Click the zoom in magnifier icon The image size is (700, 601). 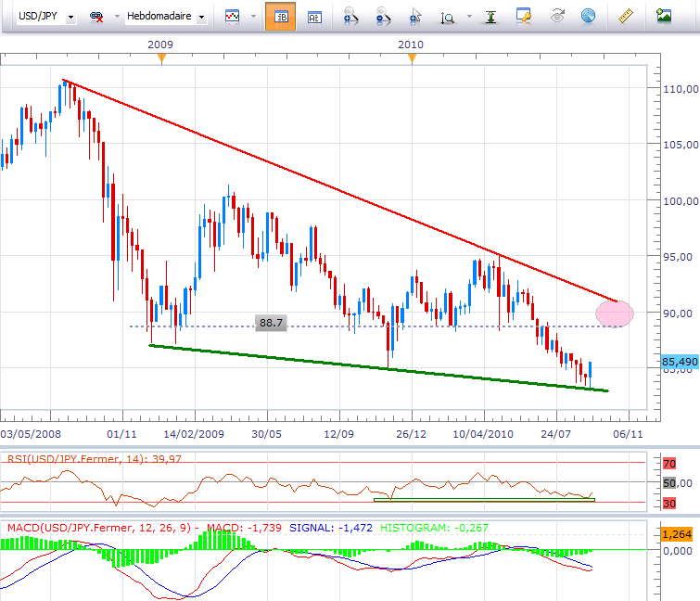point(350,17)
